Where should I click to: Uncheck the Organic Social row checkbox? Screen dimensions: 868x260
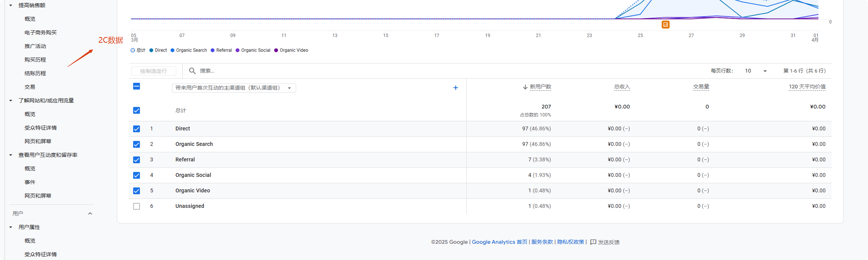pos(137,175)
